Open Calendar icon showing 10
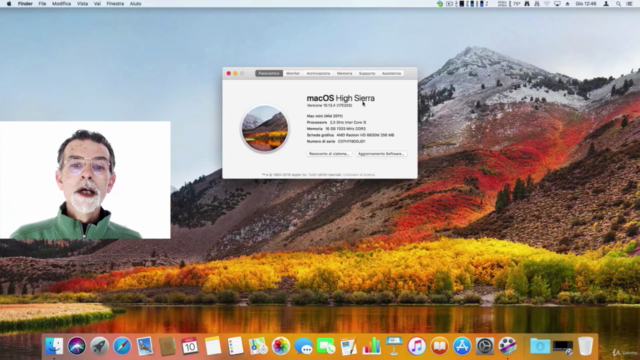This screenshot has width=640, height=360. pos(190,347)
